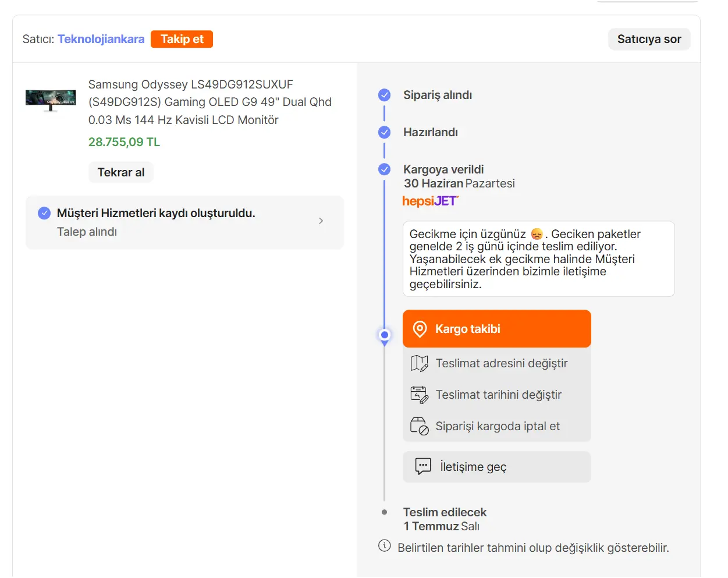Select the chat bubble icon in İletişime geç
728x578 pixels.
(x=423, y=466)
